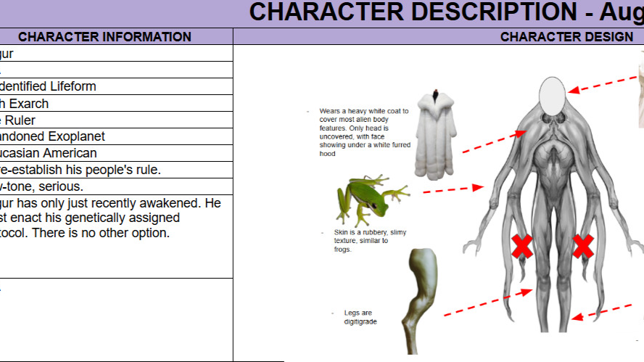This screenshot has height=362, width=644.
Task: Click the red X on left hand
Action: coord(522,247)
